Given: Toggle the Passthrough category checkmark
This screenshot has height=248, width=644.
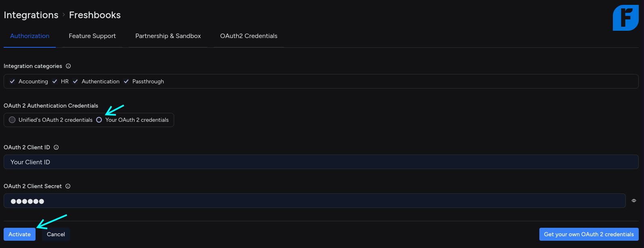Looking at the screenshot, I should tap(126, 81).
